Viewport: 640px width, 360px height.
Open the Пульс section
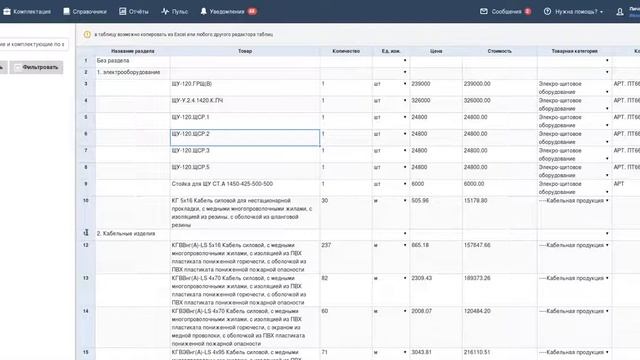click(x=175, y=11)
